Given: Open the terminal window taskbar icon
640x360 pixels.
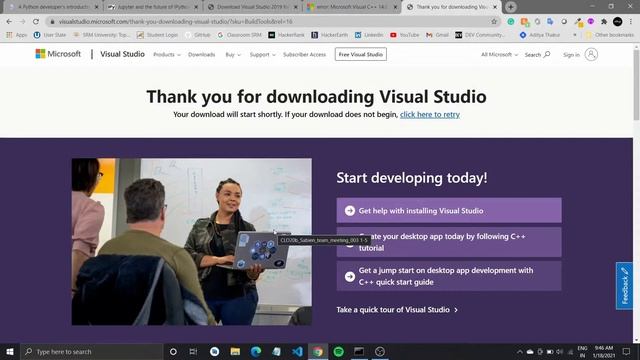Looking at the screenshot, I should click(359, 351).
